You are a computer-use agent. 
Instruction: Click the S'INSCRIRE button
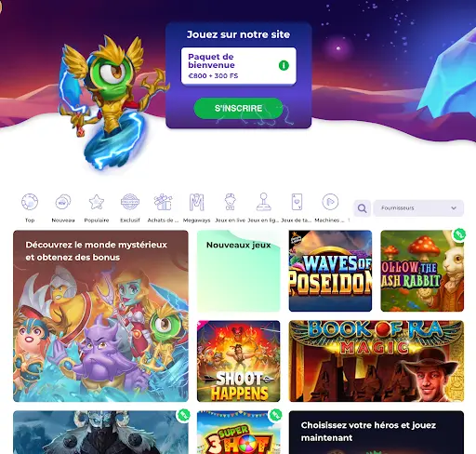pyautogui.click(x=238, y=108)
